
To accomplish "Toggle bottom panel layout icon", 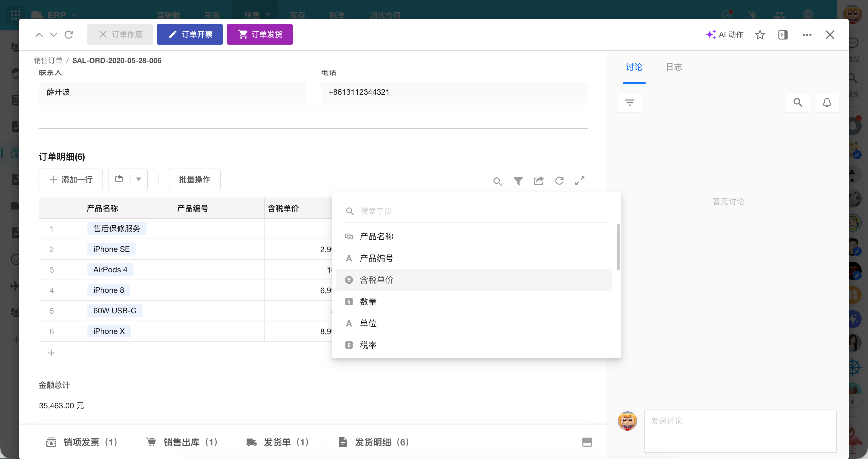I will pos(587,442).
